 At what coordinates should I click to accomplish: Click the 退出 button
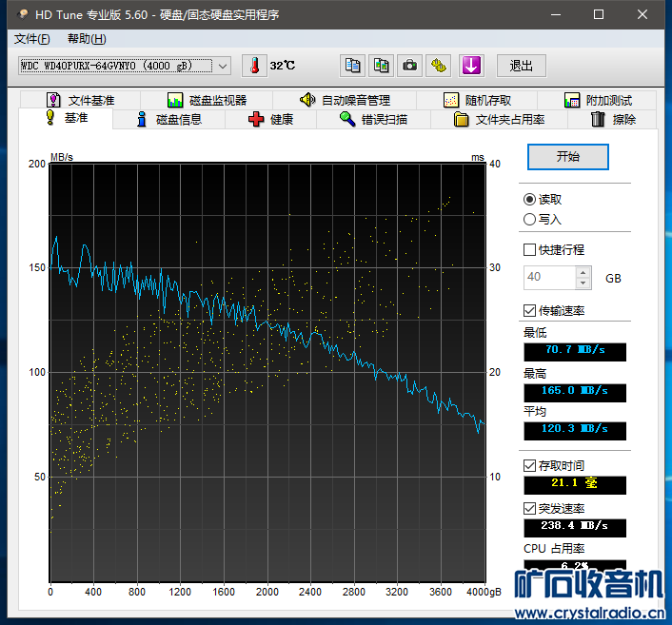pos(522,66)
